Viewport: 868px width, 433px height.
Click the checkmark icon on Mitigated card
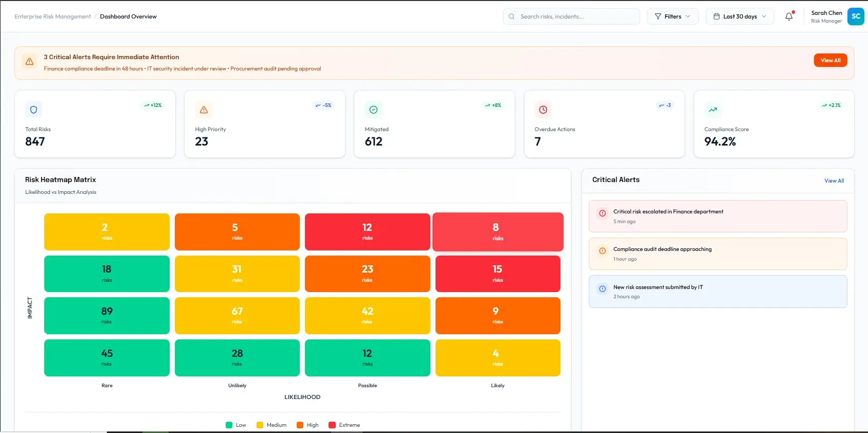373,110
